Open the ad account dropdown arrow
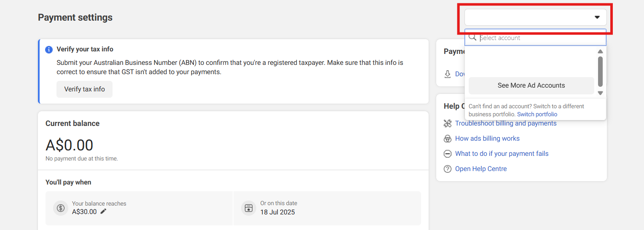The height and width of the screenshot is (230, 644). pyautogui.click(x=597, y=17)
